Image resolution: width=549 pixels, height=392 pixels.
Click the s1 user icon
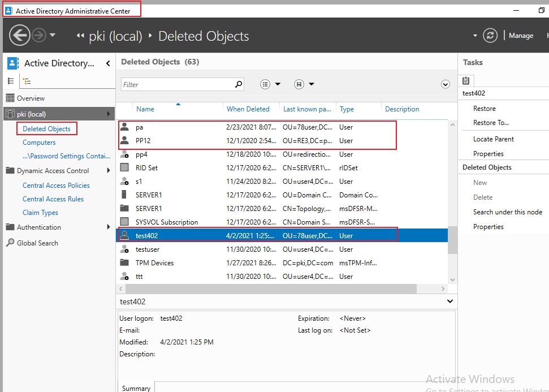(x=124, y=181)
